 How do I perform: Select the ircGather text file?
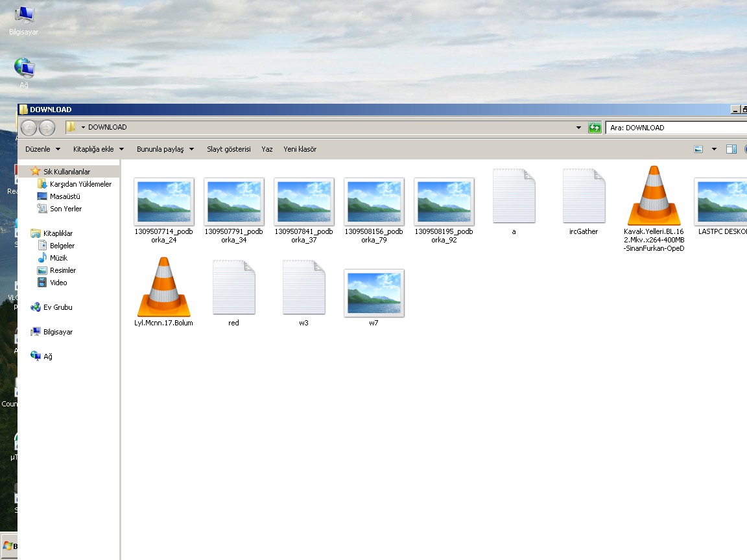pyautogui.click(x=584, y=198)
